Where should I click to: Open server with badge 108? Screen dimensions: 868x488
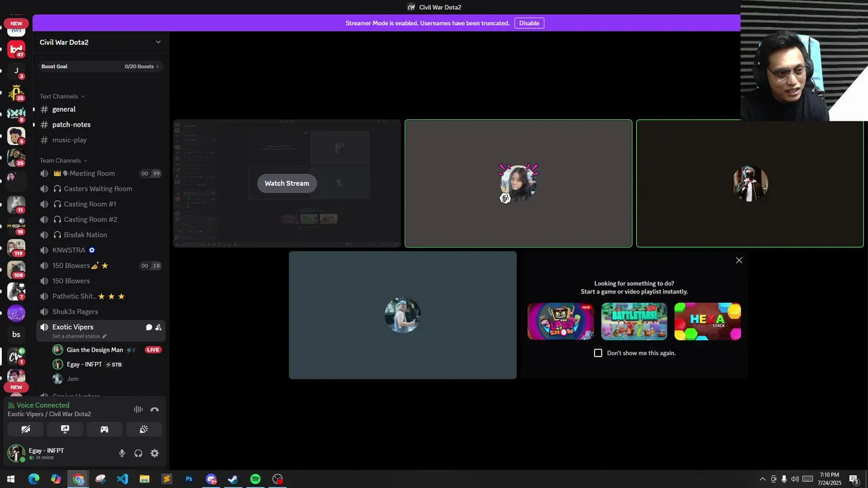coord(16,270)
